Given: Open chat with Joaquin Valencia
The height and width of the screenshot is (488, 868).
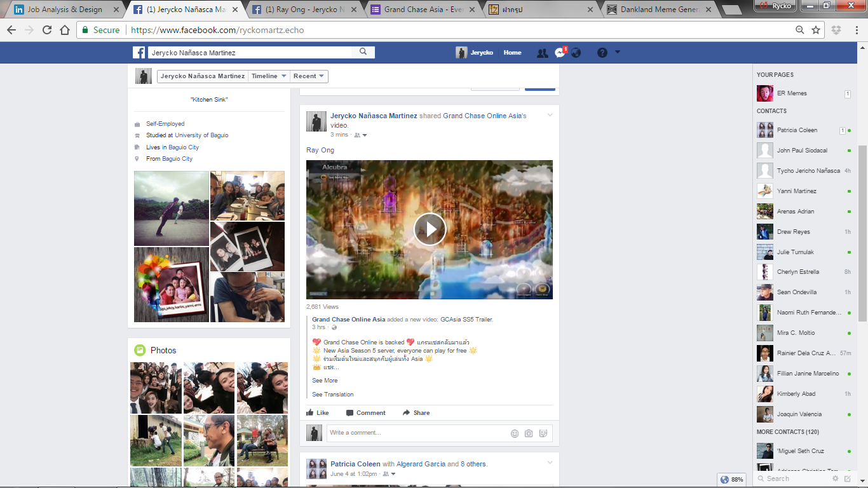Looking at the screenshot, I should [x=804, y=414].
